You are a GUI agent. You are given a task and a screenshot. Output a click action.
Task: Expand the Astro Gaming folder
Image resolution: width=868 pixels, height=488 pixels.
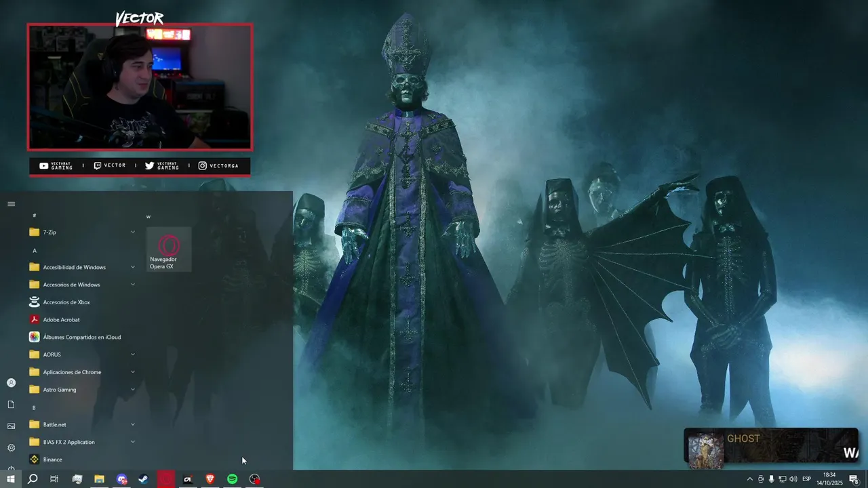82,390
